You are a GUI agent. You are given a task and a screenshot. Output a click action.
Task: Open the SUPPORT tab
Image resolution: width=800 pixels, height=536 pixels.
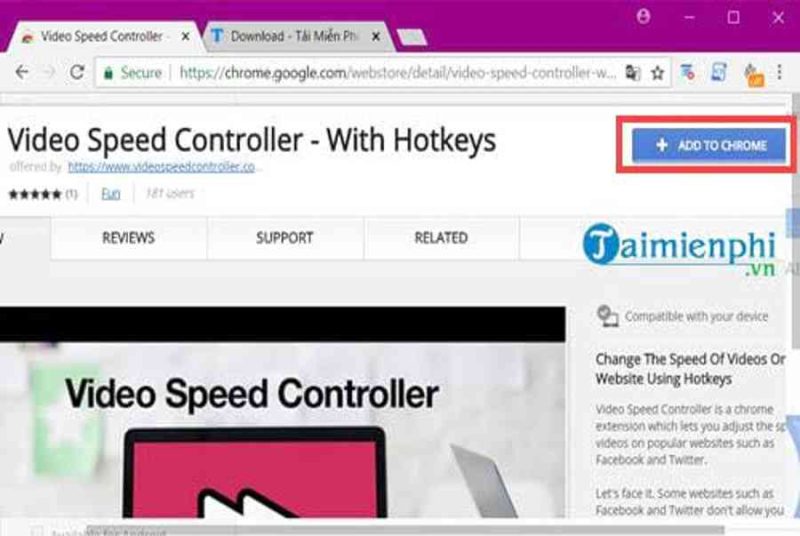[285, 238]
